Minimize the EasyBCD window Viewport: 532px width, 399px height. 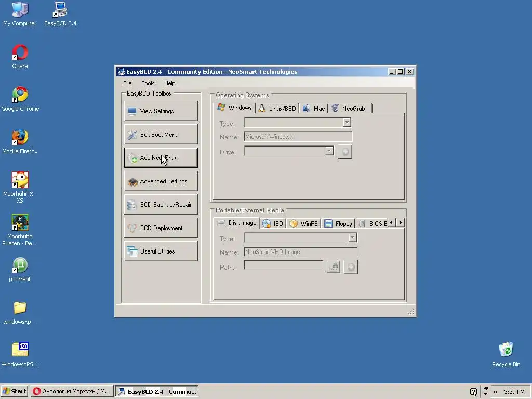(x=392, y=72)
